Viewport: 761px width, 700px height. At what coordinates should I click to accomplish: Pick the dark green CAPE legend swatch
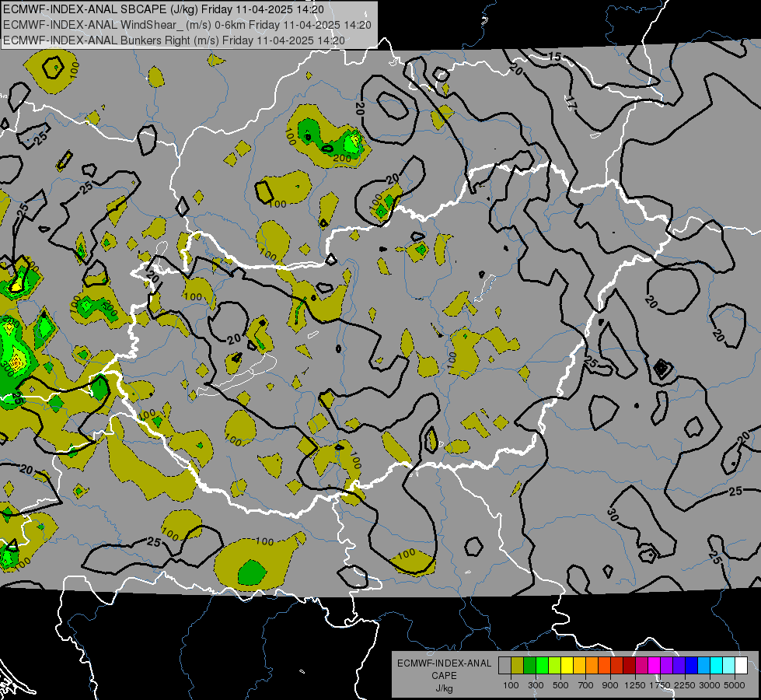(x=530, y=666)
